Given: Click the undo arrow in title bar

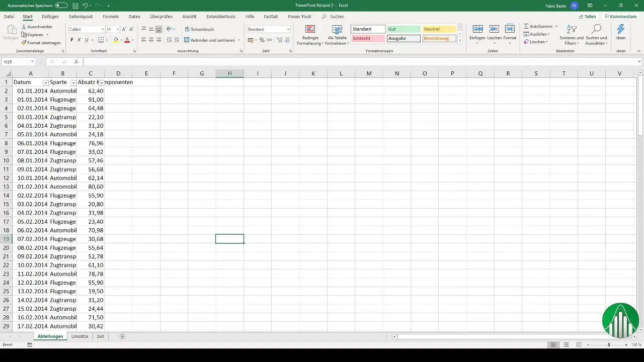Looking at the screenshot, I should (x=85, y=6).
